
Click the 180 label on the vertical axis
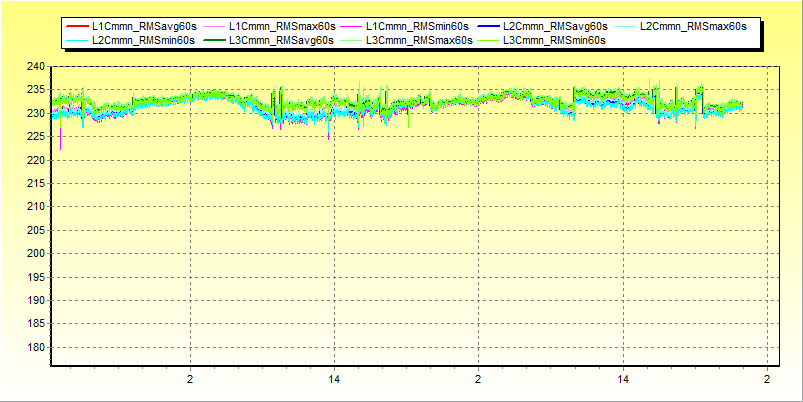(36, 347)
